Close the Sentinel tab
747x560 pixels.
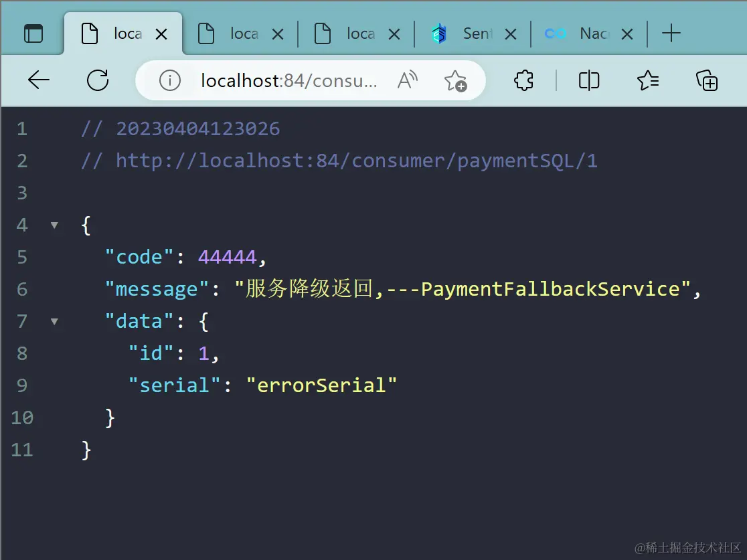511,34
